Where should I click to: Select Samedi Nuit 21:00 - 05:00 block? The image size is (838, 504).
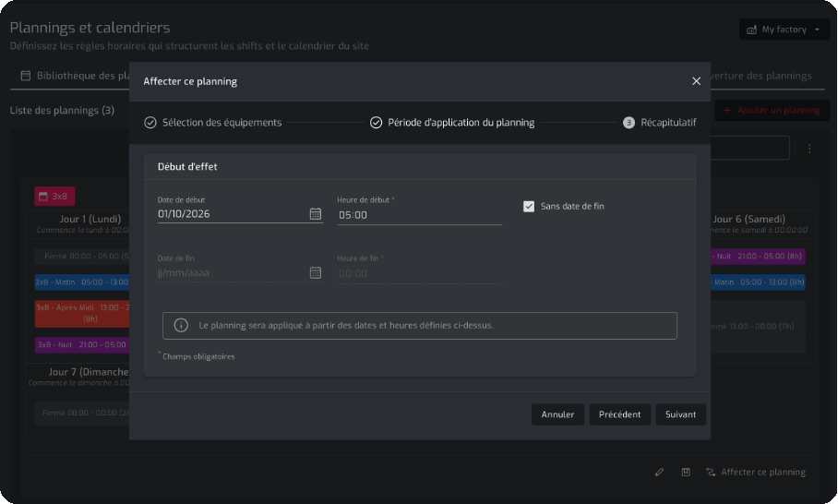[758, 256]
